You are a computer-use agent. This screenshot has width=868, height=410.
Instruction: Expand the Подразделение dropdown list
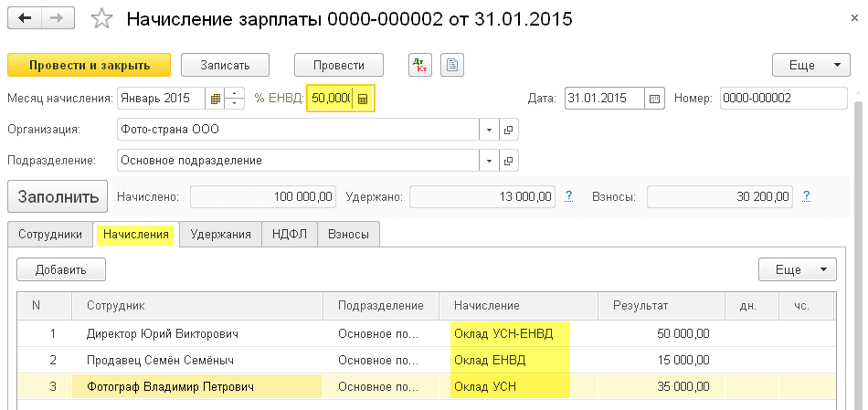click(x=489, y=160)
